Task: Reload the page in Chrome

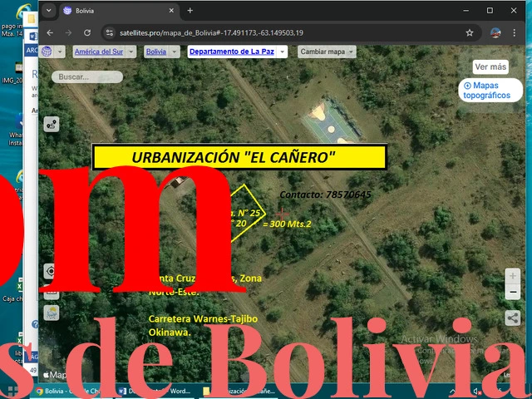Action: click(87, 32)
